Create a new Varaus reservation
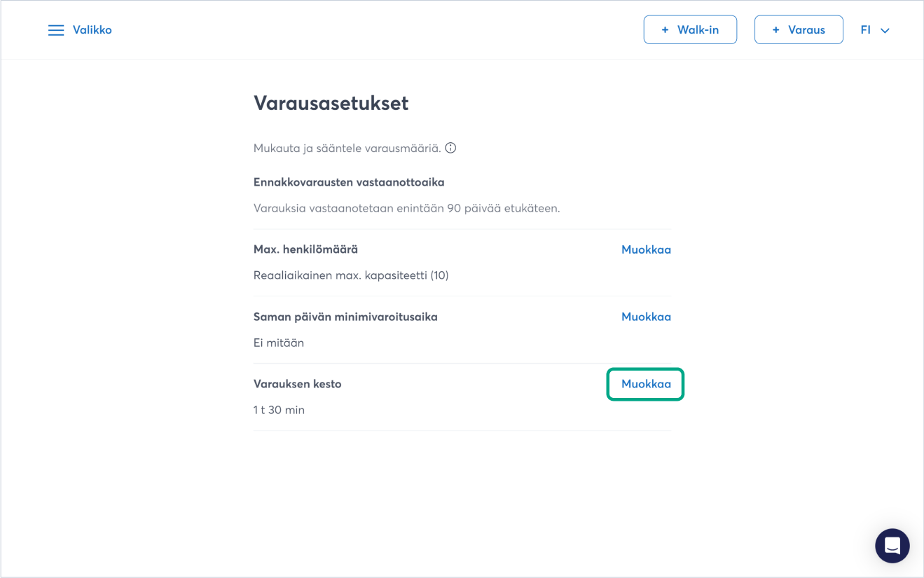924x578 pixels. click(x=799, y=30)
